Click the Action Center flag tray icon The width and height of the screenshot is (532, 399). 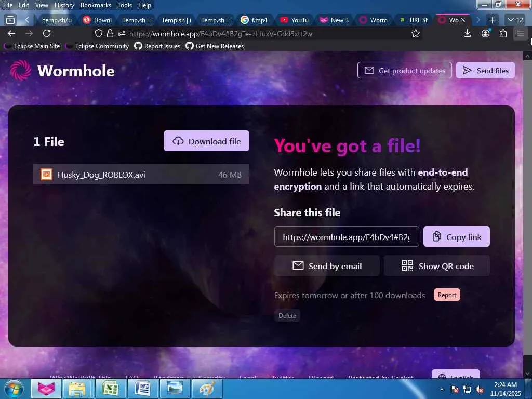pyautogui.click(x=455, y=390)
